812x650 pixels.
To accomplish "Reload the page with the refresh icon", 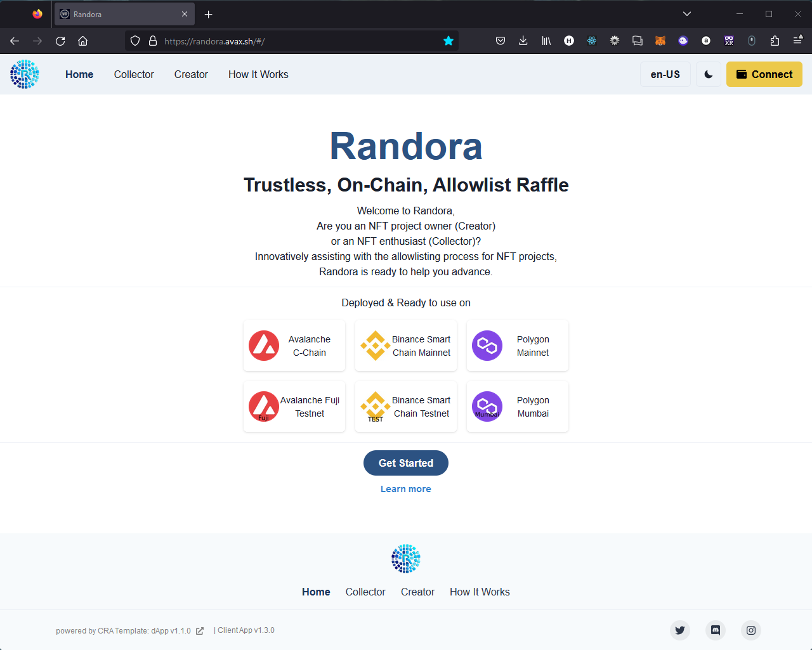I will (60, 41).
